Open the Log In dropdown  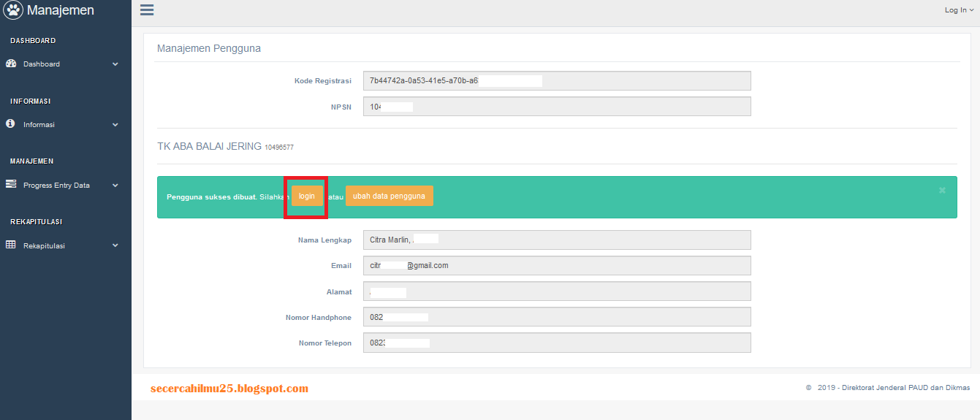pyautogui.click(x=959, y=10)
